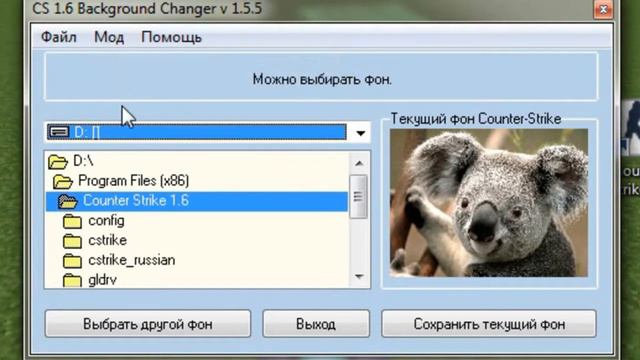Viewport: 640px width, 360px height.
Task: Click the Сохранить текущий фон button
Action: coord(489,324)
